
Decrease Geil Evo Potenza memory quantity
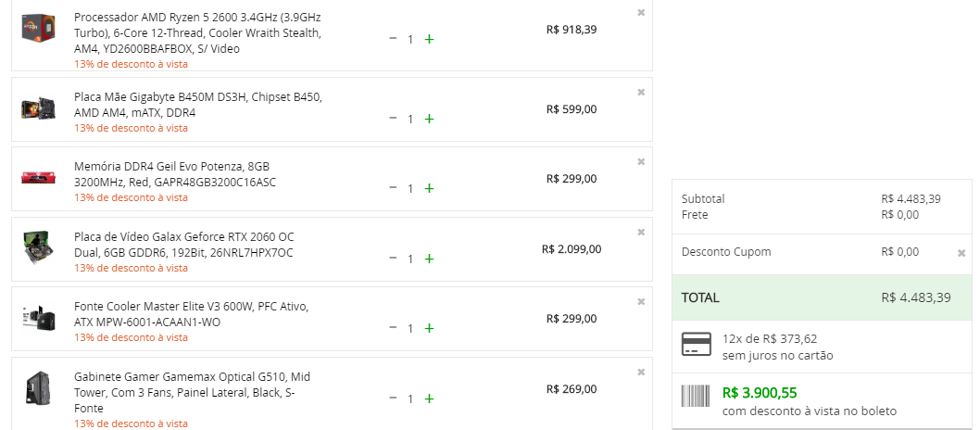click(393, 187)
